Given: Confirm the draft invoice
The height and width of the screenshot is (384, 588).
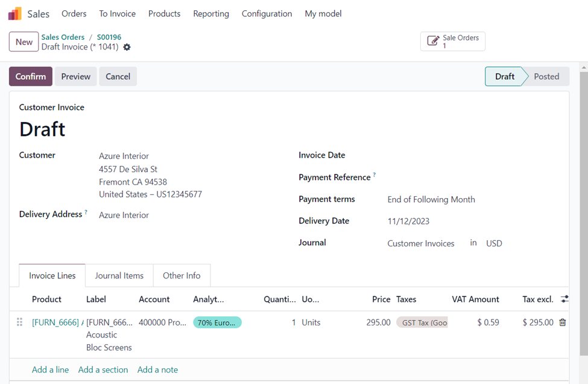Looking at the screenshot, I should (x=30, y=77).
